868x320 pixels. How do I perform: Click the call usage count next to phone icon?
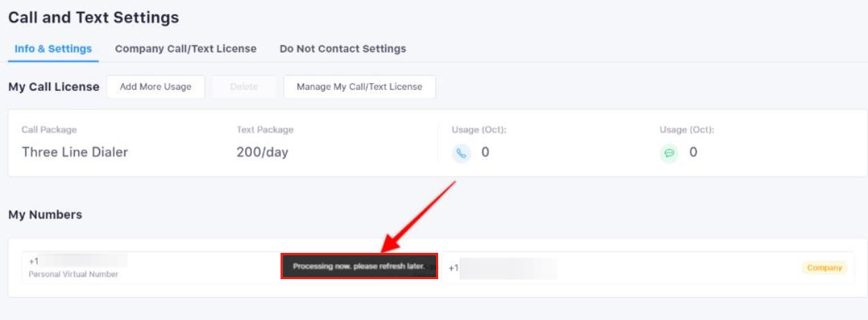[485, 152]
